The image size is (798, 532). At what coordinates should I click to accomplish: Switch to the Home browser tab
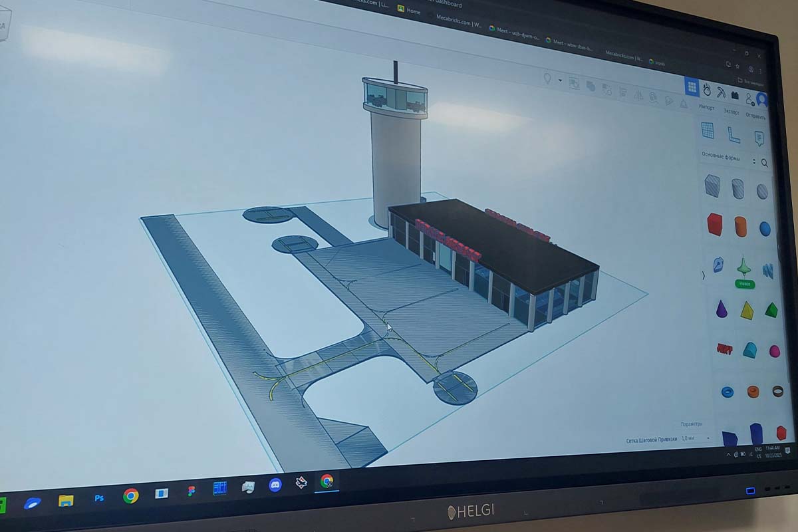pos(409,11)
